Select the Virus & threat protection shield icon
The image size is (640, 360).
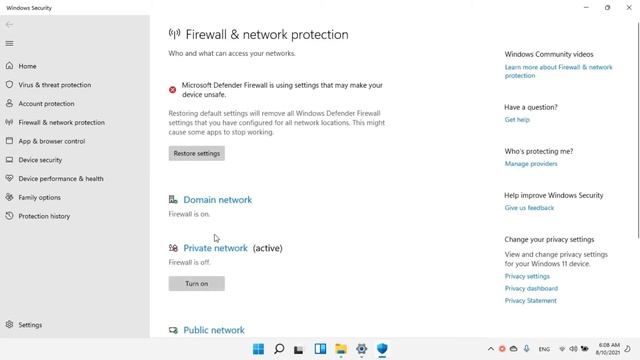coord(9,84)
